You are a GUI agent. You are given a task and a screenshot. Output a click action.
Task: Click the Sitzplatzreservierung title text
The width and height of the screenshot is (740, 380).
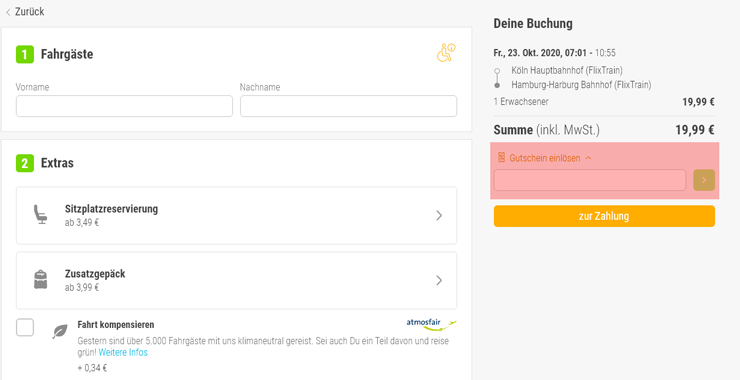(111, 209)
